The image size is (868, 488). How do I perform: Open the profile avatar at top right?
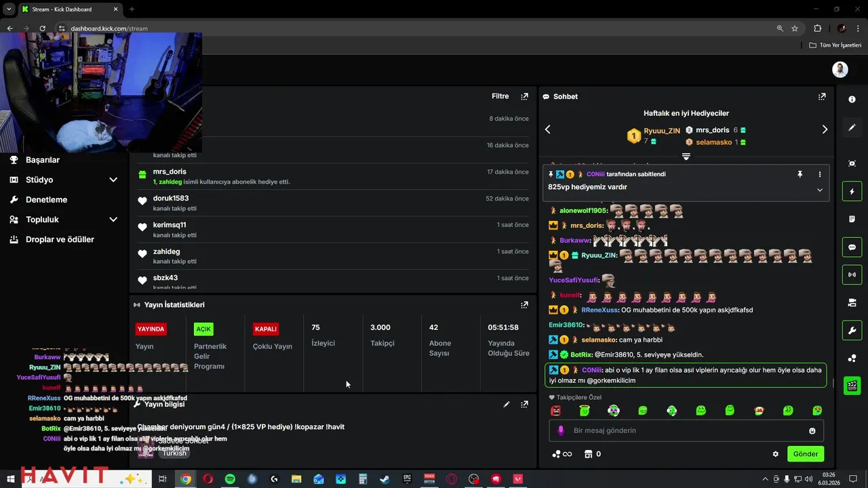click(840, 70)
